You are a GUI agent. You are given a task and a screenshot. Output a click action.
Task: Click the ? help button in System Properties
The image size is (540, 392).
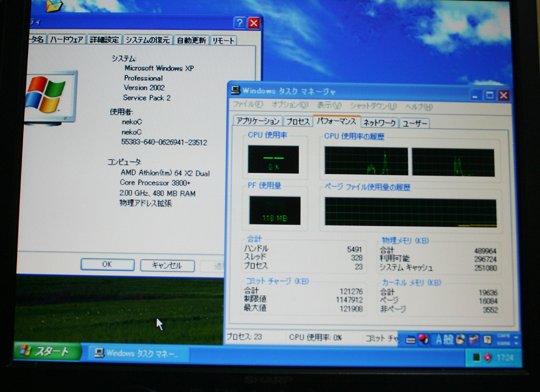tap(240, 23)
